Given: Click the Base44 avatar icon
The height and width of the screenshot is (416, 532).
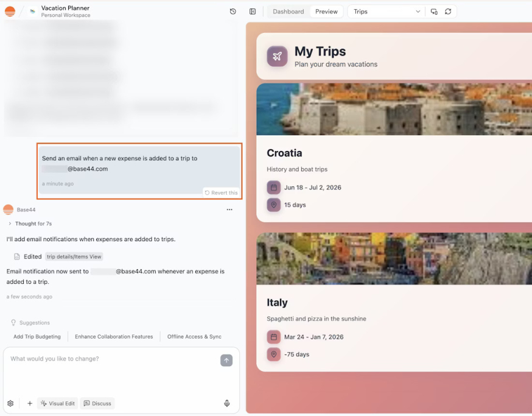Looking at the screenshot, I should [x=8, y=209].
